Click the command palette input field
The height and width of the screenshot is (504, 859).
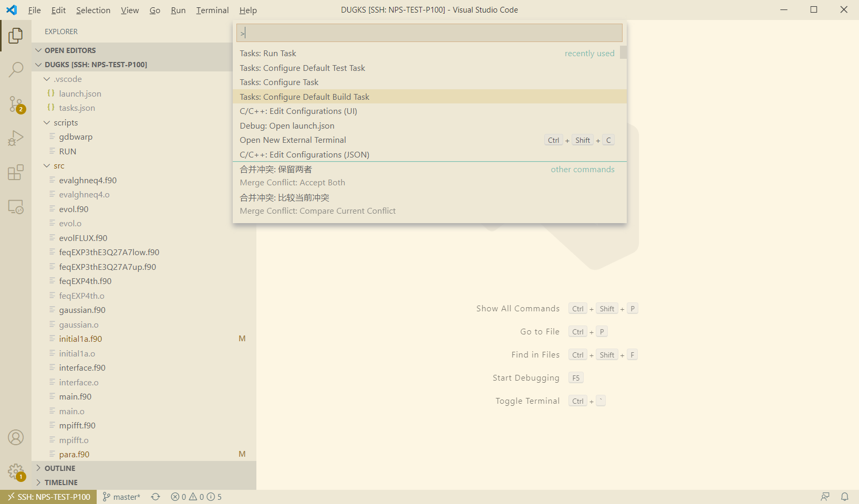429,33
